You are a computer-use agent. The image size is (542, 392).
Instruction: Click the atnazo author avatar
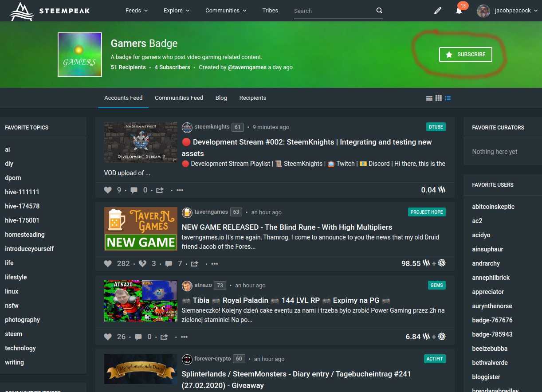(187, 286)
